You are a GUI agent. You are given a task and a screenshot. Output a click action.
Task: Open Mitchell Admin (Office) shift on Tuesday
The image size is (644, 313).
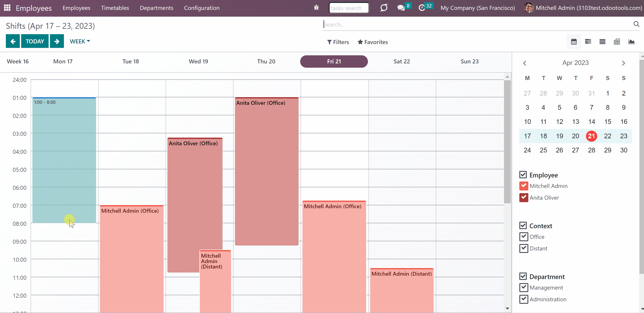(x=132, y=259)
